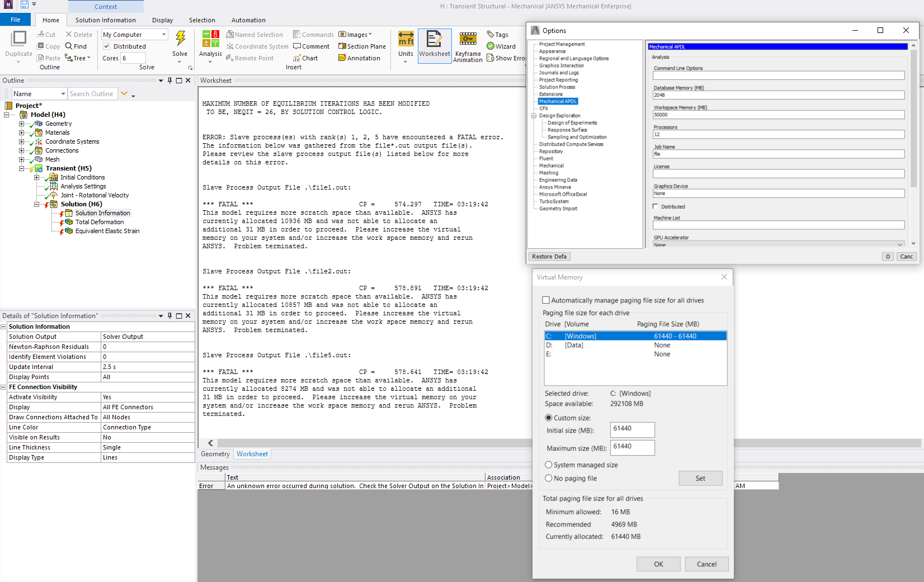Click the Options scrollbar down arrow
This screenshot has width=924, height=582.
[x=913, y=243]
